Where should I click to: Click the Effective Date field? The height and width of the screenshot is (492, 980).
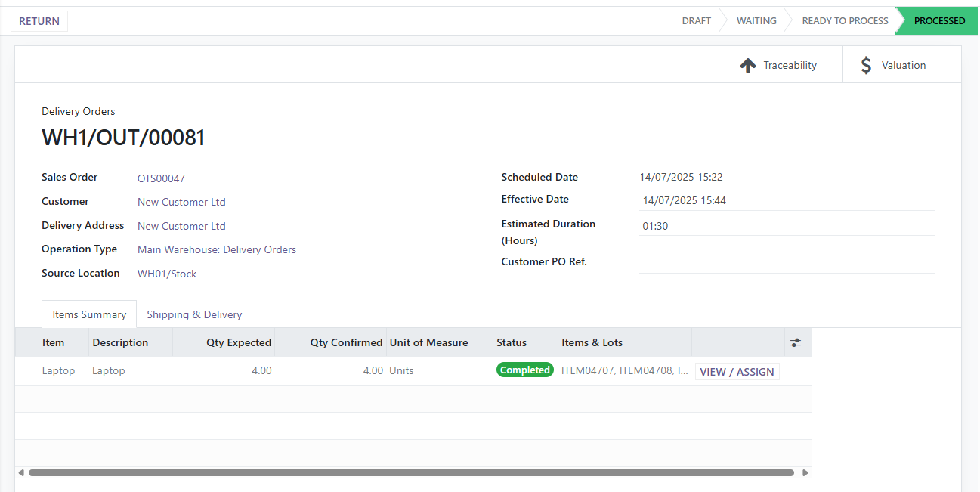(x=786, y=200)
